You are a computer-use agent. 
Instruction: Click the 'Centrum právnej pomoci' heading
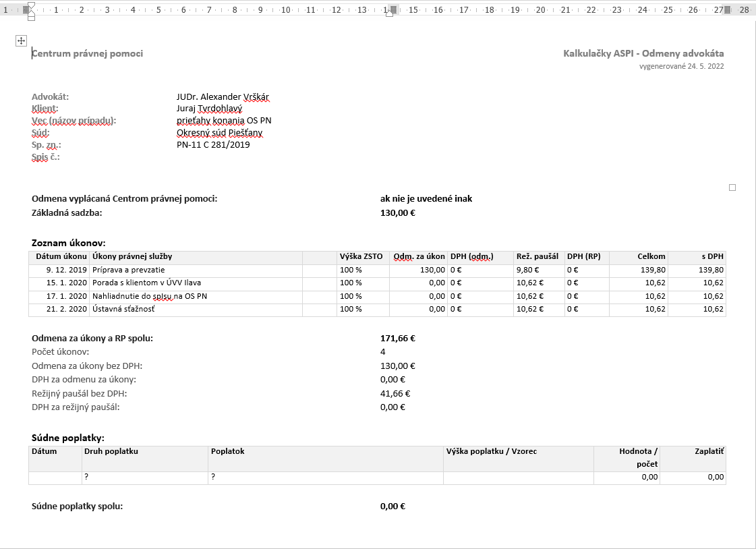[x=88, y=54]
